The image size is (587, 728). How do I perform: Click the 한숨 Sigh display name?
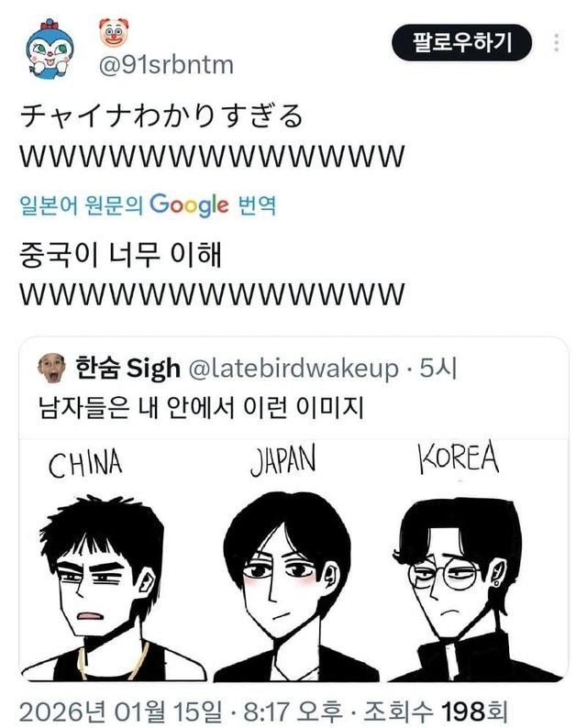coord(127,369)
